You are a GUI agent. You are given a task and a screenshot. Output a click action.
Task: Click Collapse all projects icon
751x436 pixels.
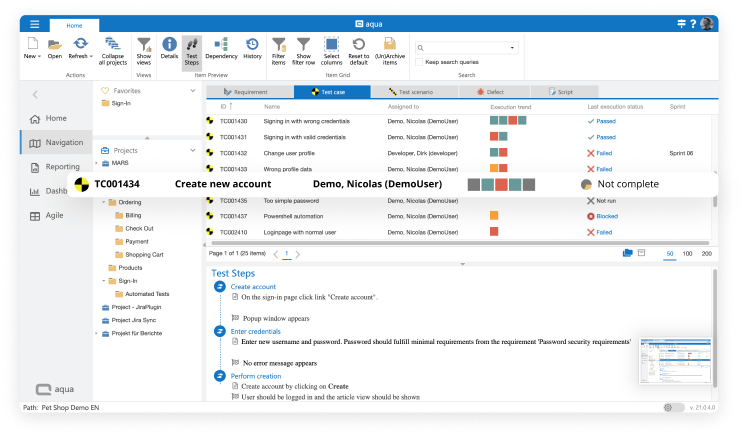tap(113, 51)
